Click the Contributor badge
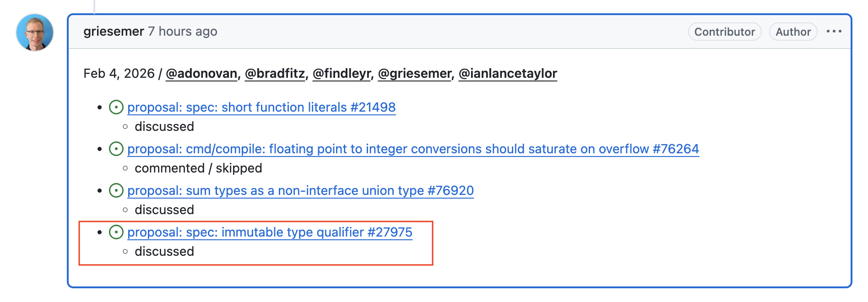868x302 pixels. pyautogui.click(x=725, y=32)
